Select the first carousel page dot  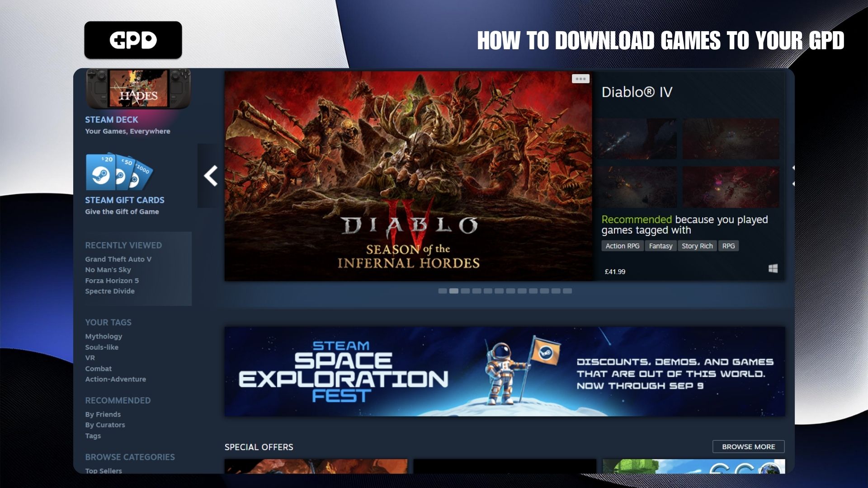[x=442, y=291]
